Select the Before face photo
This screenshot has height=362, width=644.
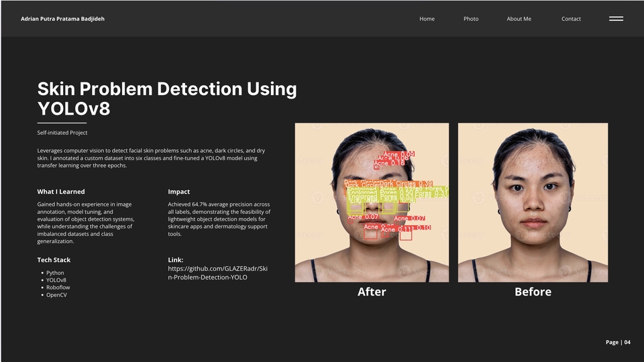coord(533,202)
